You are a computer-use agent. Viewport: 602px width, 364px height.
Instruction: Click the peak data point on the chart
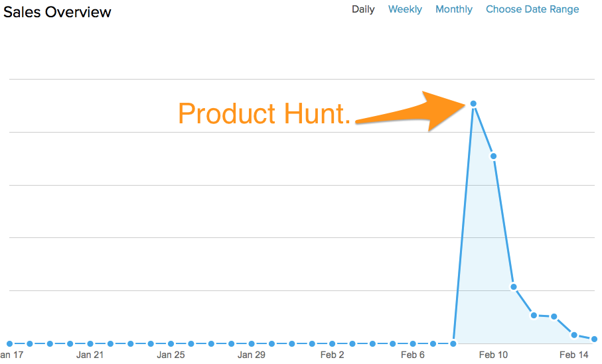[473, 103]
